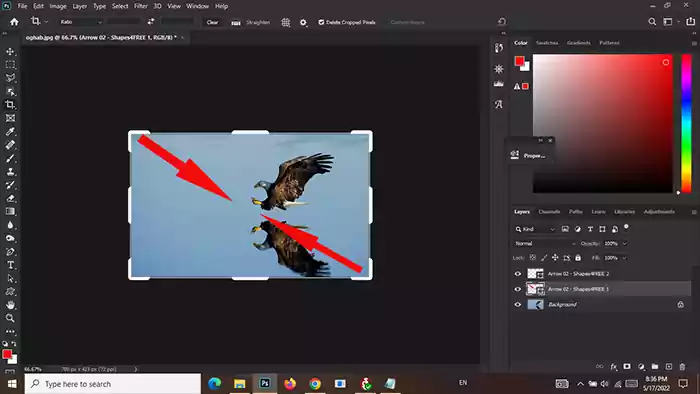The height and width of the screenshot is (394, 700).
Task: Toggle lock transparent pixels
Action: pyautogui.click(x=533, y=257)
